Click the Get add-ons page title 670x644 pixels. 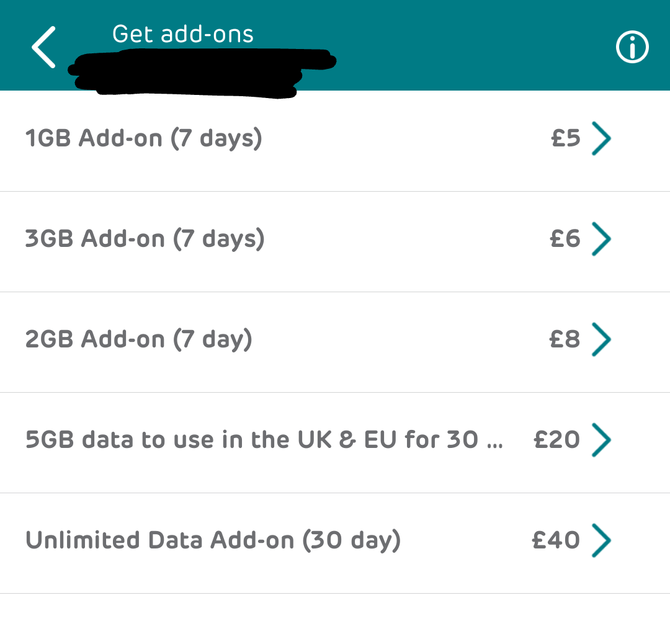[x=183, y=34]
